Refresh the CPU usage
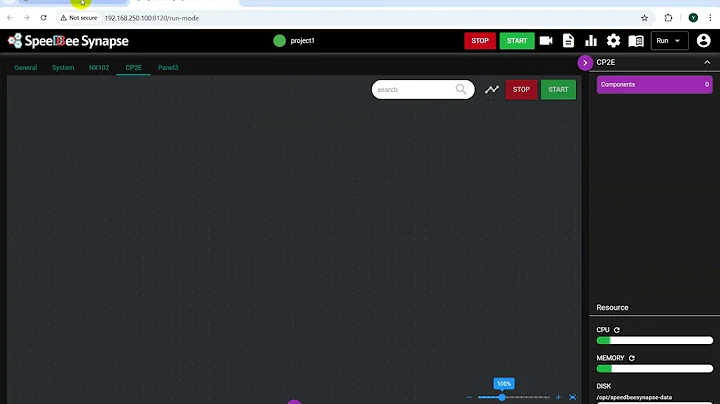This screenshot has height=404, width=720. tap(617, 330)
